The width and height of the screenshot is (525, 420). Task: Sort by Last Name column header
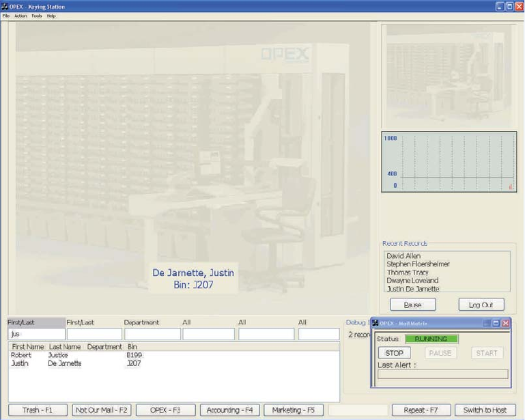coord(65,347)
